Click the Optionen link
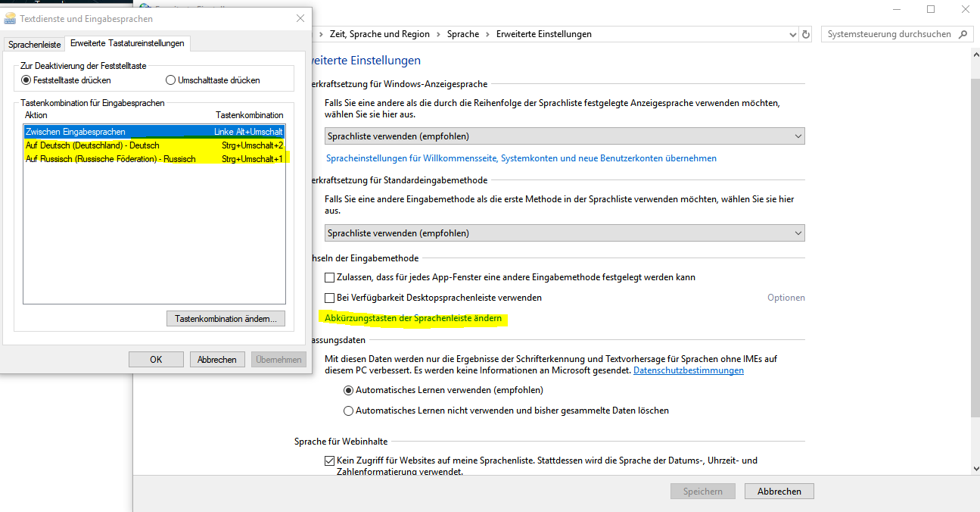 (x=786, y=298)
